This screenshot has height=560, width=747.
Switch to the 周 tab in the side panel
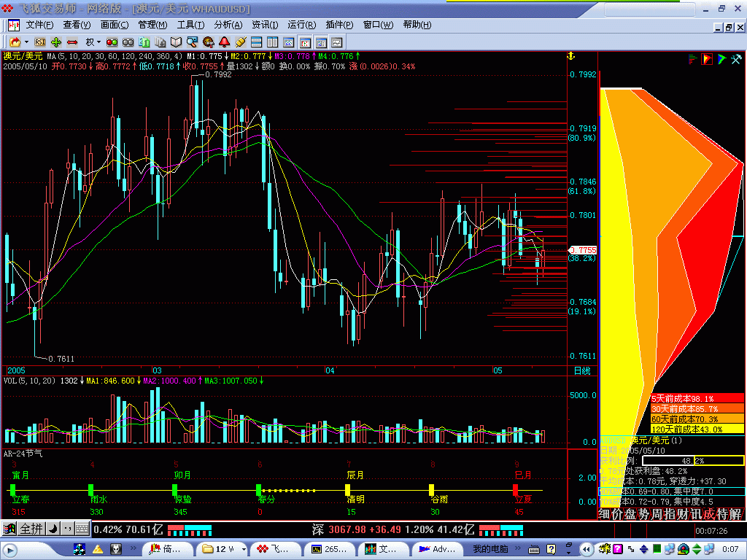[x=657, y=514]
